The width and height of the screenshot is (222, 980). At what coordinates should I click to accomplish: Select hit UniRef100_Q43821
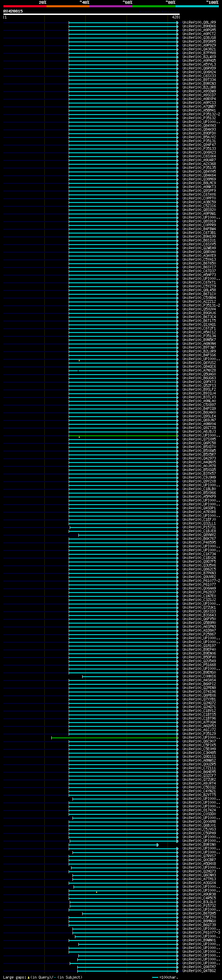click(x=199, y=49)
